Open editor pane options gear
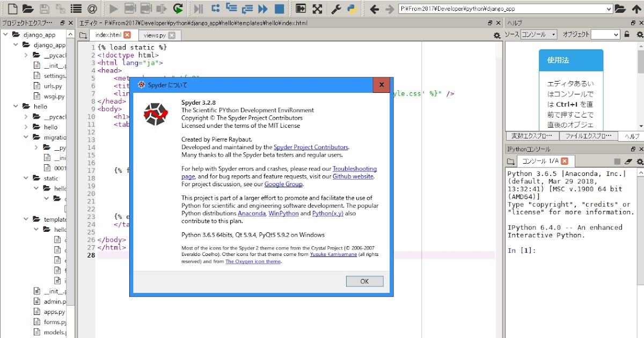The image size is (644, 338). tap(497, 35)
